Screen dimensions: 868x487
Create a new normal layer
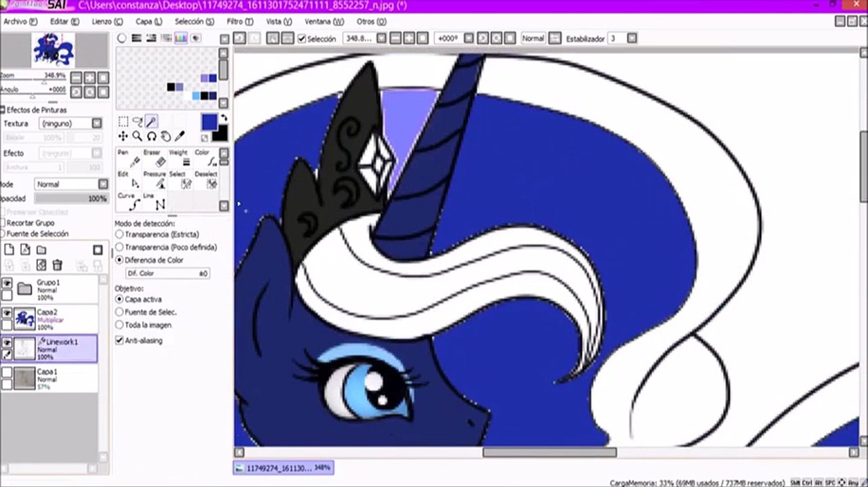[9, 250]
